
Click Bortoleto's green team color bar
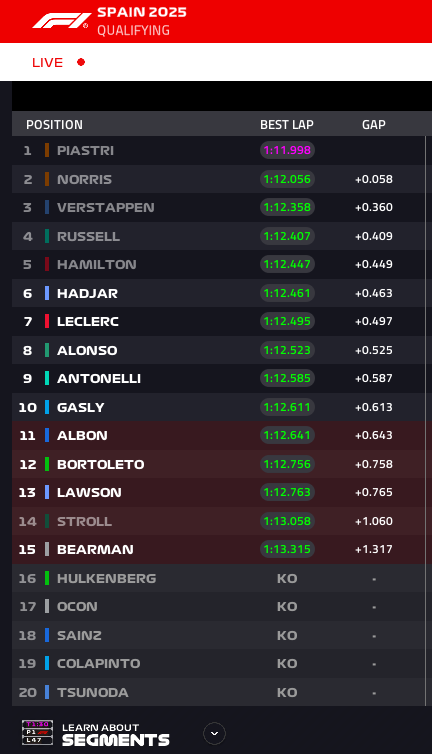(x=47, y=464)
